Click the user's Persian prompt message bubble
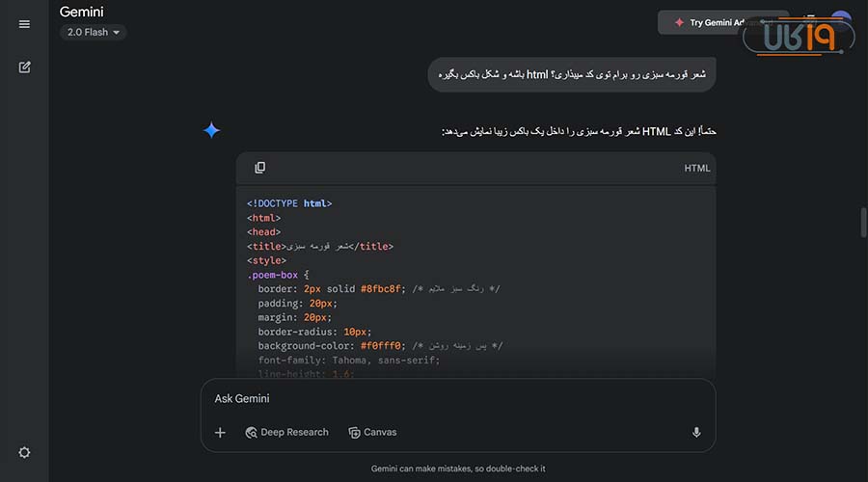This screenshot has height=482, width=868. tap(571, 74)
